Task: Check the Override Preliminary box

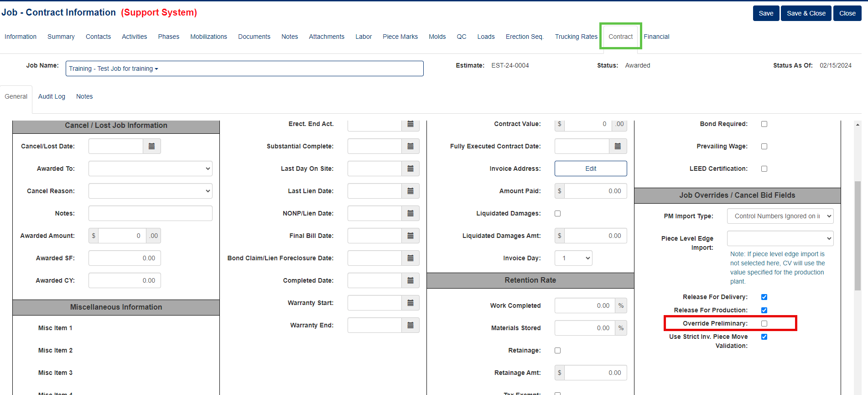Action: [764, 323]
